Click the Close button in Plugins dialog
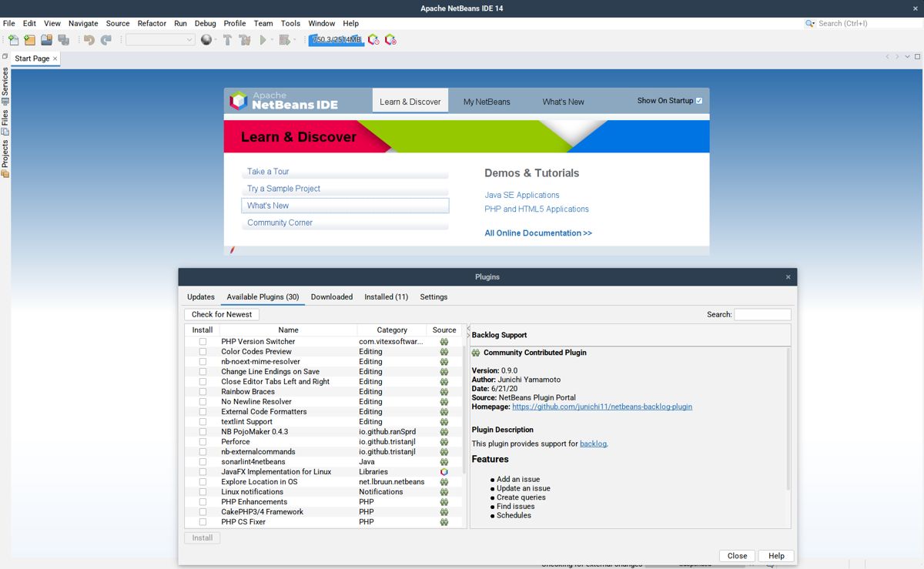The height and width of the screenshot is (569, 924). [737, 556]
